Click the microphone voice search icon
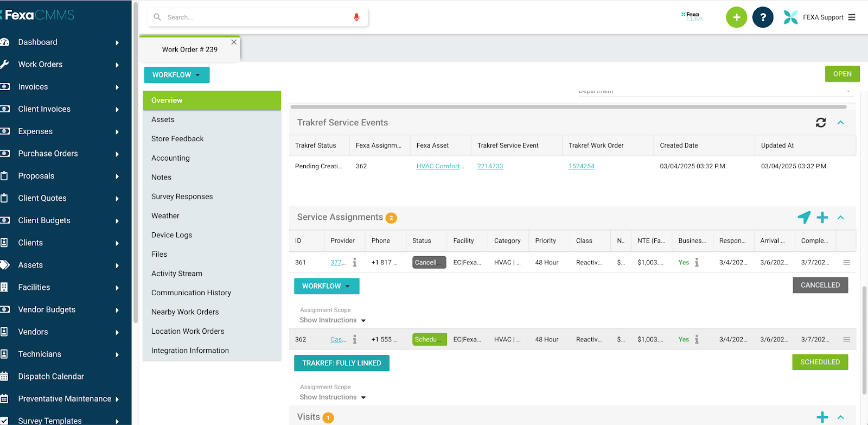 click(356, 17)
